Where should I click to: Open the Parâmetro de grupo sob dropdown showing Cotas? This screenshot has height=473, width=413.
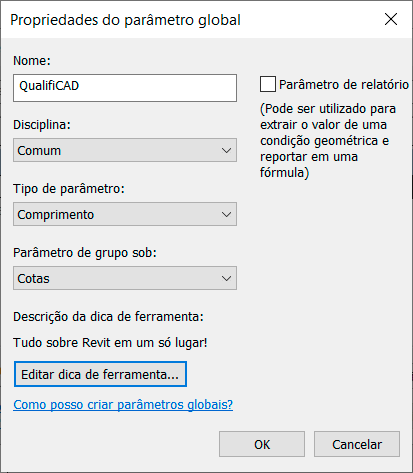tap(125, 278)
